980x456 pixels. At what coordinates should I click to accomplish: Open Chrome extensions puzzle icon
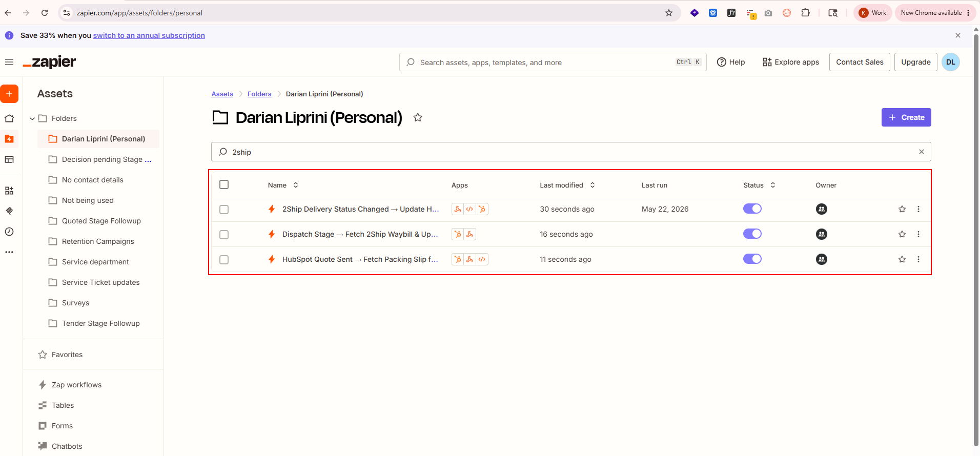point(806,13)
